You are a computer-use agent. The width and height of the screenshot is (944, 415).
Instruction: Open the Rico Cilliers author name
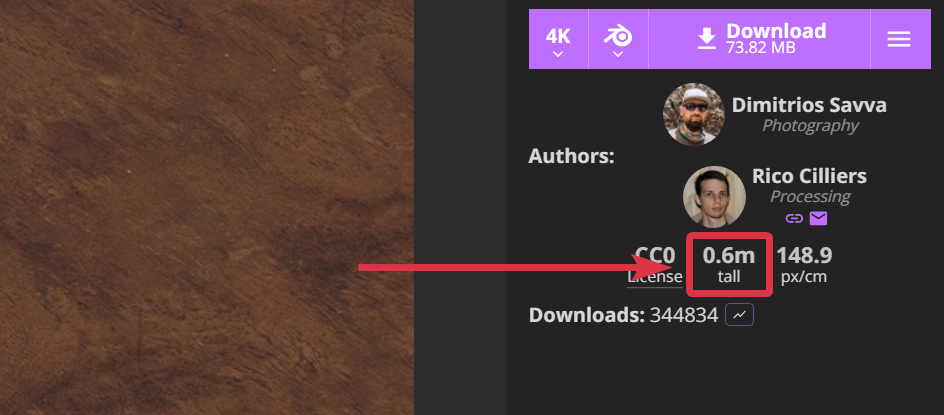(809, 176)
